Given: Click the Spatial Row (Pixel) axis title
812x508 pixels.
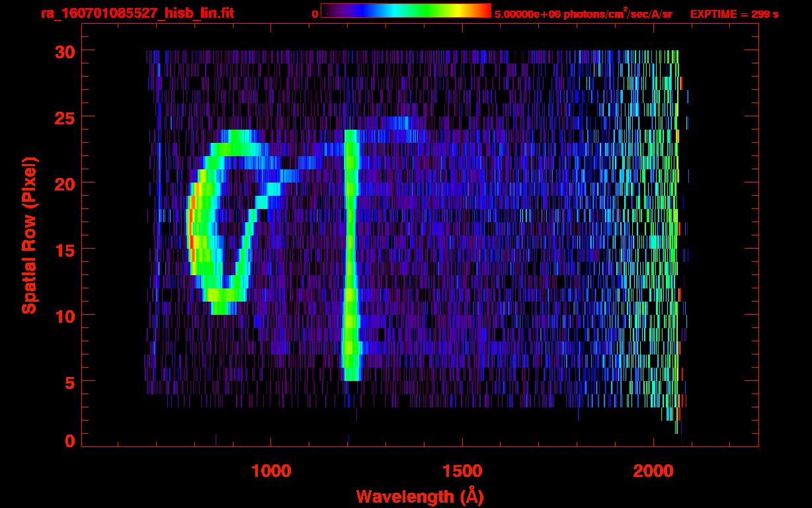Looking at the screenshot, I should pos(29,235).
